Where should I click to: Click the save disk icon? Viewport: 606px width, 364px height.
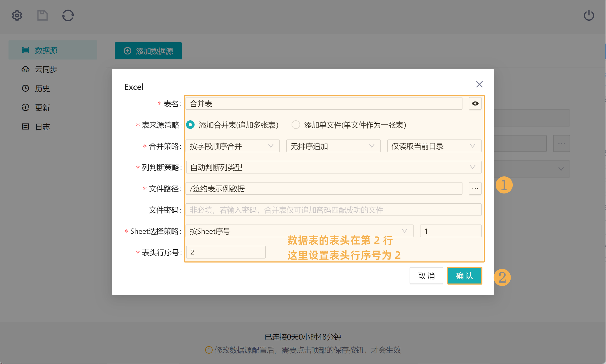(x=42, y=15)
